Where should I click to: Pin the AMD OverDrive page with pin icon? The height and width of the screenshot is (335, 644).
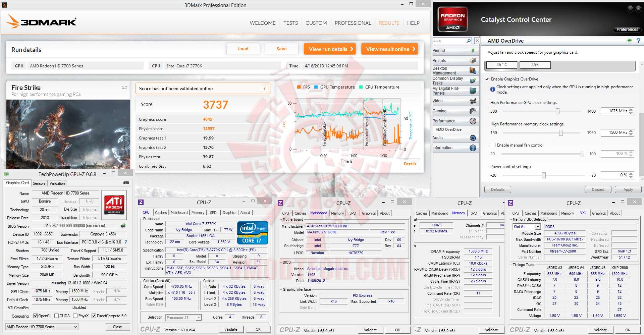(629, 41)
